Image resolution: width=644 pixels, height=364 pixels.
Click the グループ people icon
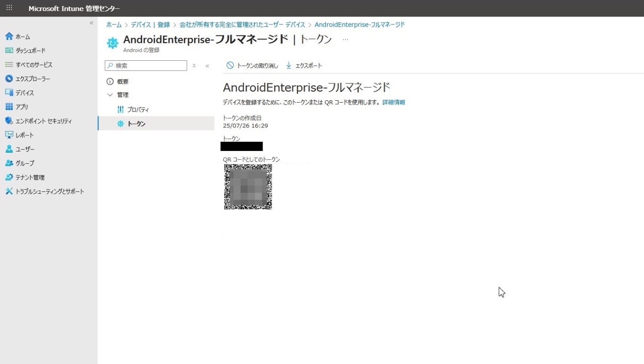pos(9,163)
